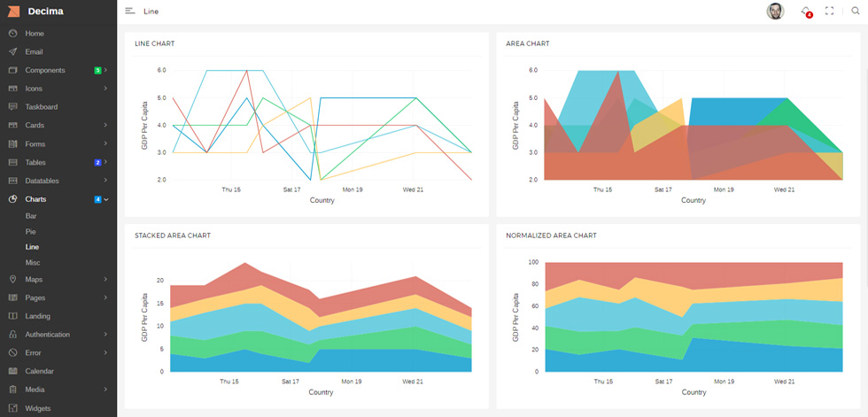Click the Email paper-plane icon
This screenshot has width=868, height=417.
[13, 52]
